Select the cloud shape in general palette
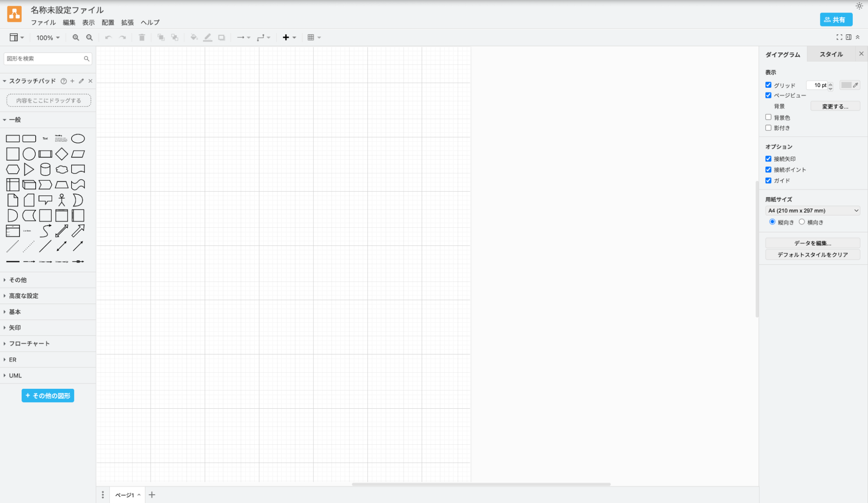 tap(62, 169)
